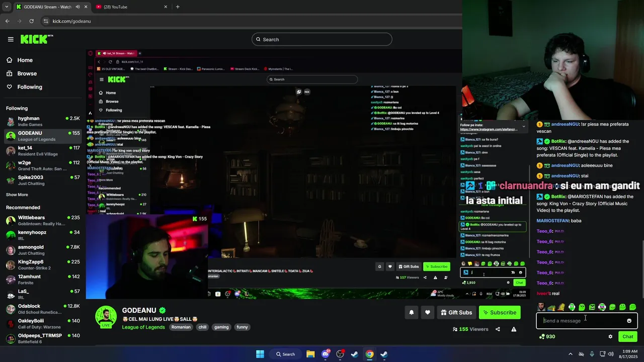644x362 pixels.
Task: Open the asmongold recommended channel
Action: pyautogui.click(x=43, y=250)
